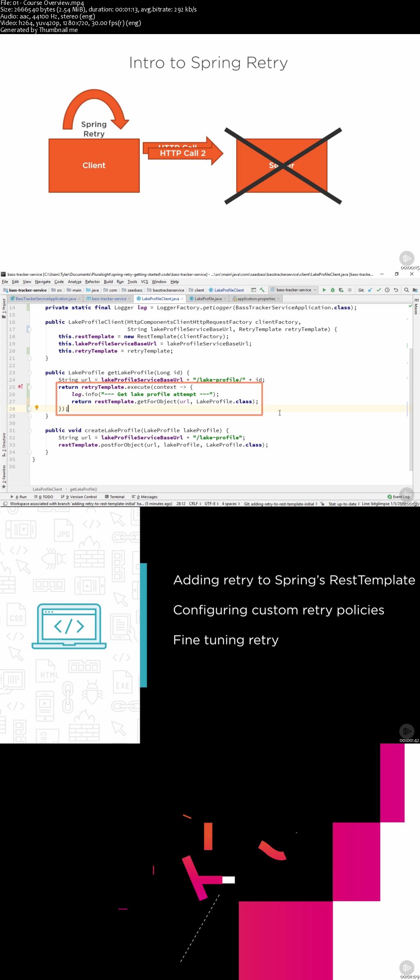Click the icon left of the hammer
Image resolution: width=420 pixels, height=980 pixels.
click(x=253, y=290)
